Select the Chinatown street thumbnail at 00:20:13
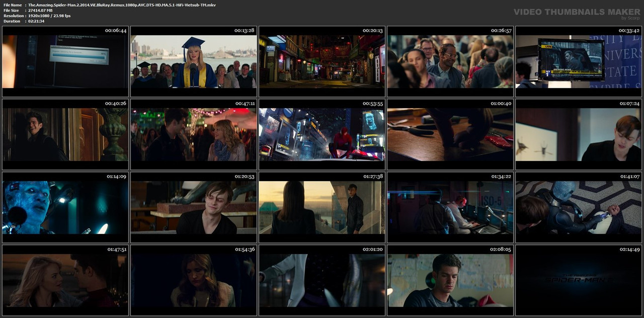 (322, 61)
